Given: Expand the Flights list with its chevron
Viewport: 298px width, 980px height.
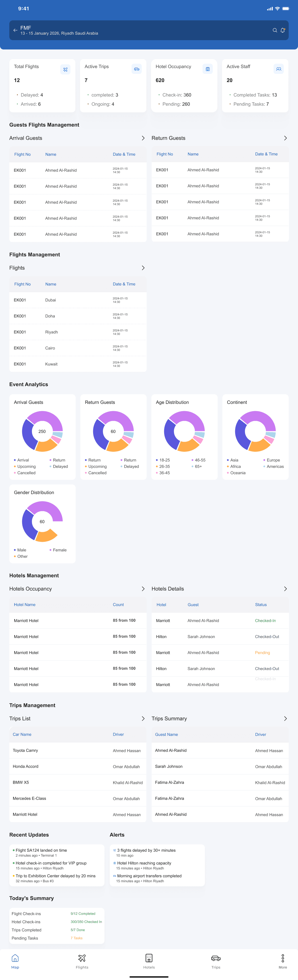Looking at the screenshot, I should [x=143, y=268].
